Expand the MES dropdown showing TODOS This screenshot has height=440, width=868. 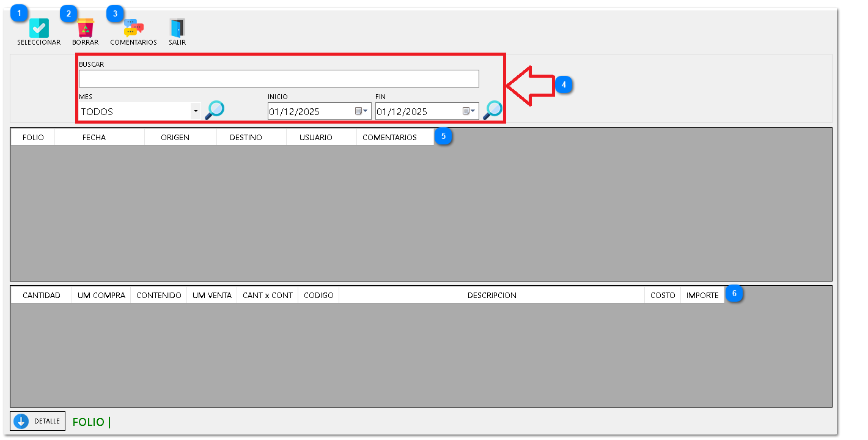click(196, 111)
